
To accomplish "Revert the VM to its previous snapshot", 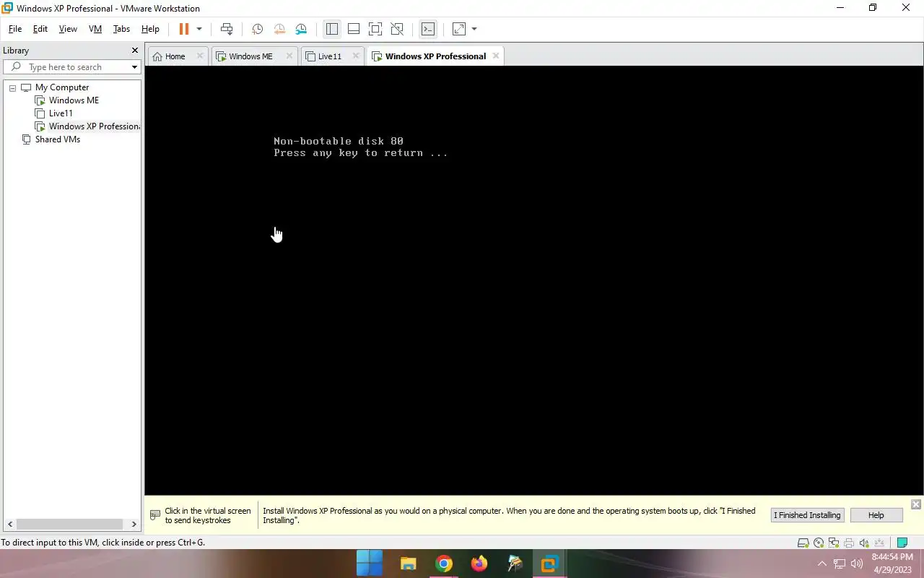I will (x=279, y=29).
